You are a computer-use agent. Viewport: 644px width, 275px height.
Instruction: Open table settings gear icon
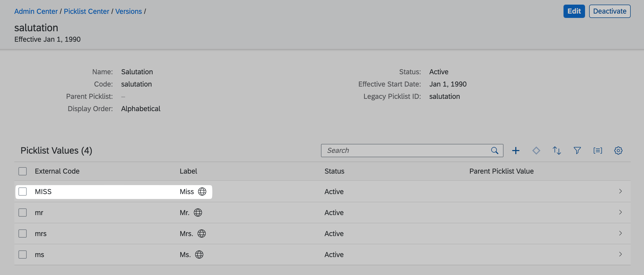[618, 151]
